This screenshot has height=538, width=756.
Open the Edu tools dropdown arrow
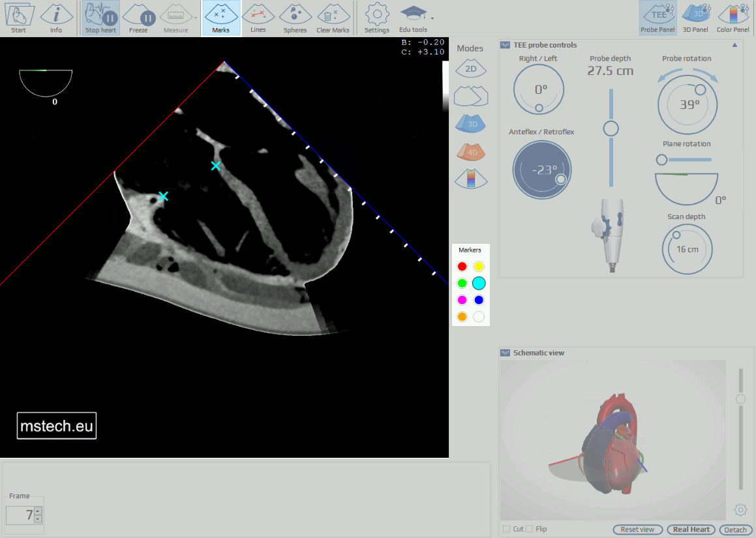pos(432,18)
